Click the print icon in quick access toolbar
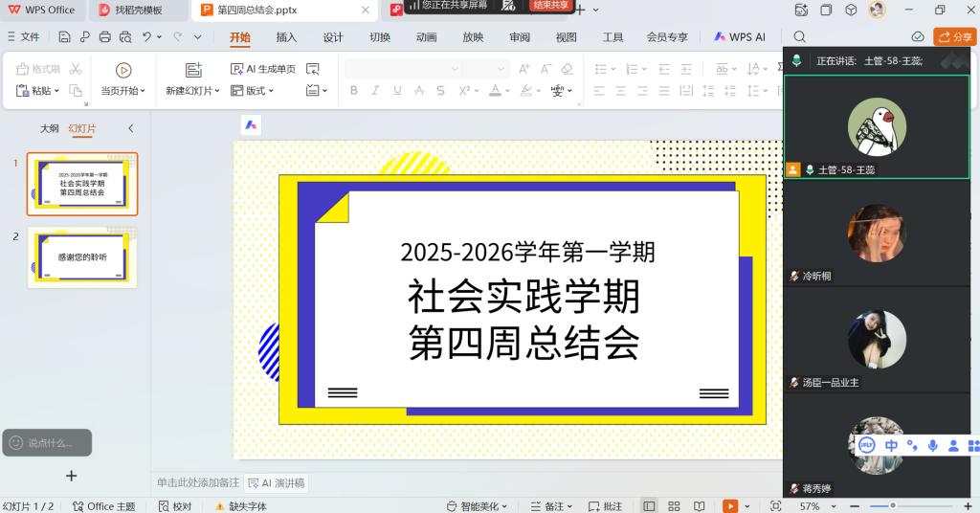 (x=105, y=37)
